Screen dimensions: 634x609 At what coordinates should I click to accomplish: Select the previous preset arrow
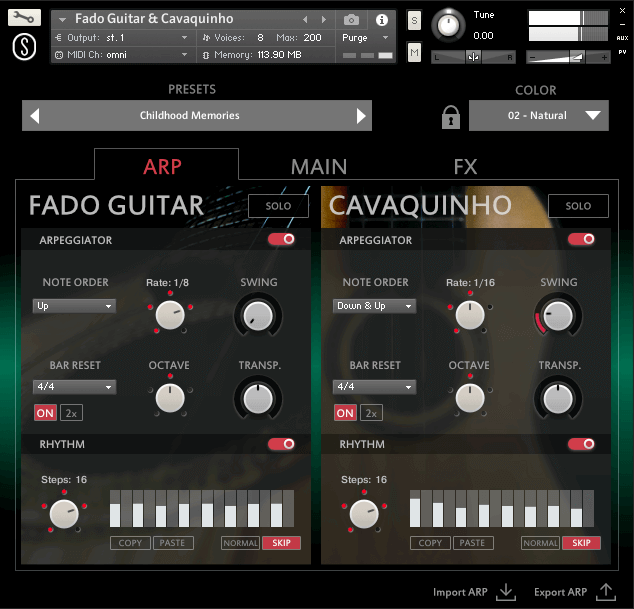tap(35, 116)
